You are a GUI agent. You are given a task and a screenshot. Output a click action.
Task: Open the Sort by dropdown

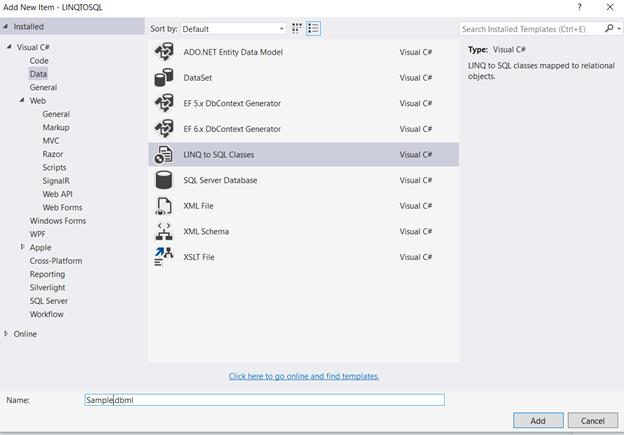click(234, 29)
